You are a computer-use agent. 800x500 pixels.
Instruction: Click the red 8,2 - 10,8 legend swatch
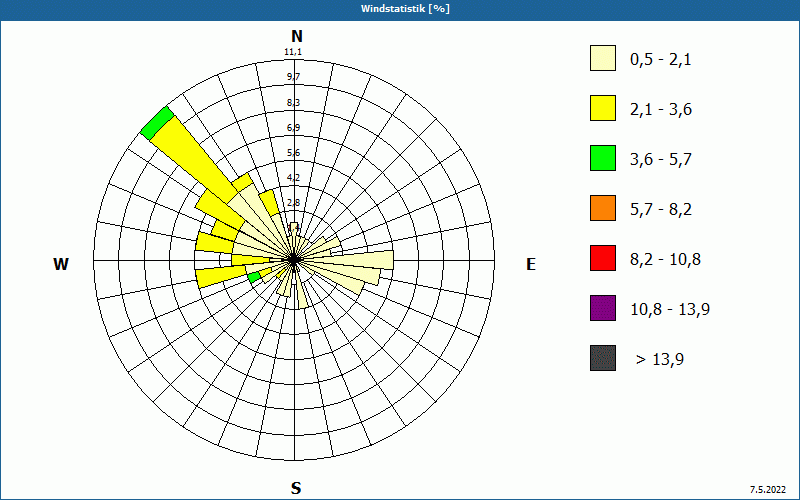pos(603,258)
